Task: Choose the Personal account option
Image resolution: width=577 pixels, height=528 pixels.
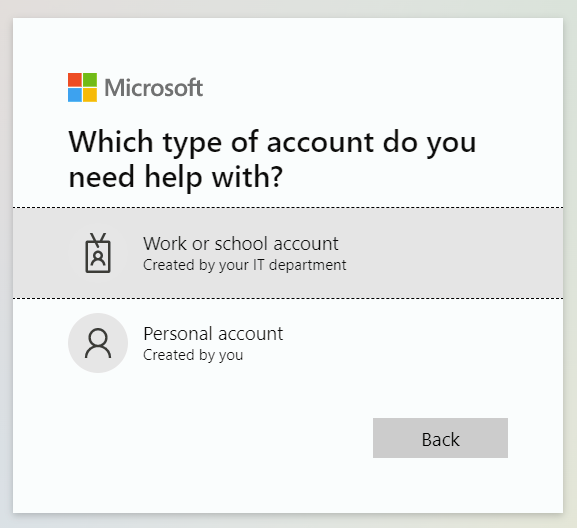Action: 288,343
